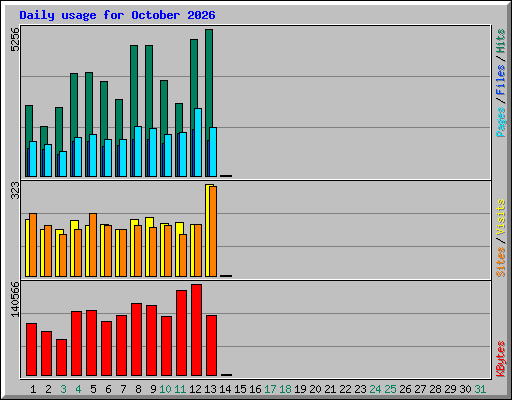This screenshot has height=400, width=512.
Task: Click day 8 on the x-axis
Action: 138,389
